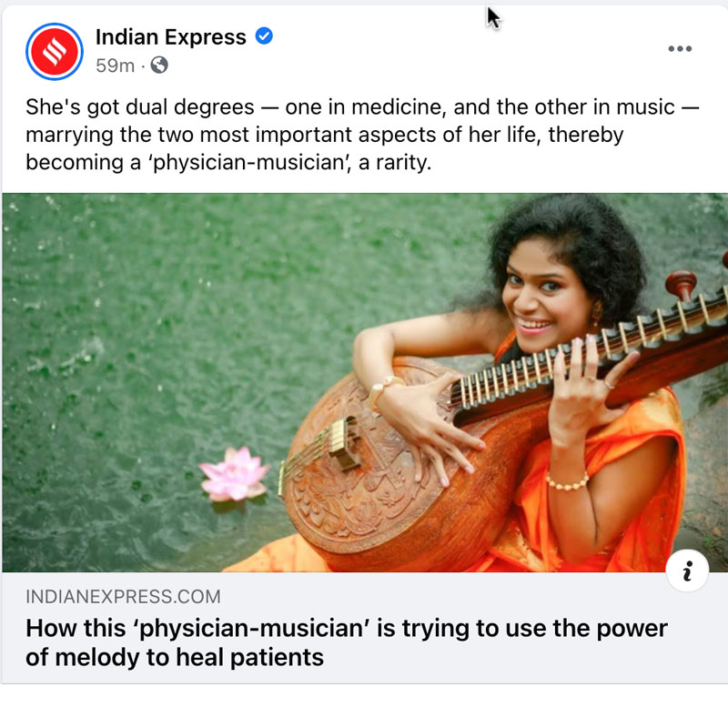Open the article preview image of veena player

click(365, 382)
